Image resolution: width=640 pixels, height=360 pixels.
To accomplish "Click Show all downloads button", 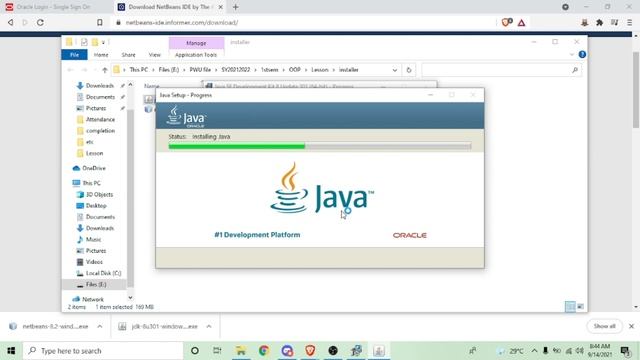I will click(604, 327).
